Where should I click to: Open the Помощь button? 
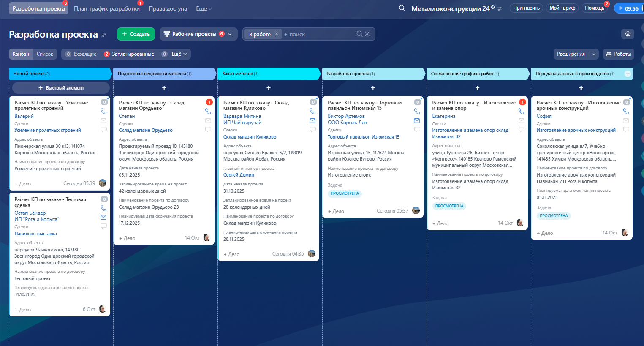pyautogui.click(x=594, y=8)
